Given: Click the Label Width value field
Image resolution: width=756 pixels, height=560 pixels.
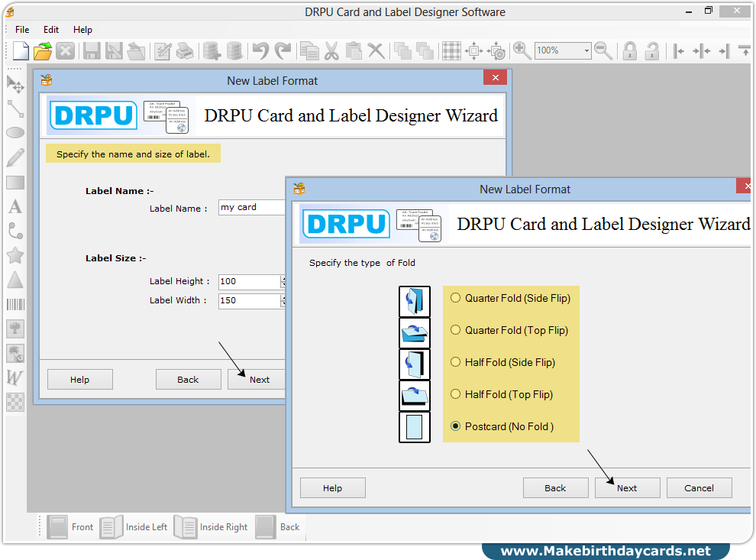Looking at the screenshot, I should point(249,301).
